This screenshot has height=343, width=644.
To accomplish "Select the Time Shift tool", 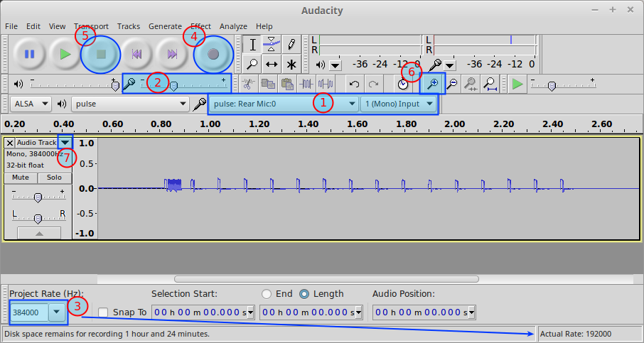I will tap(272, 64).
